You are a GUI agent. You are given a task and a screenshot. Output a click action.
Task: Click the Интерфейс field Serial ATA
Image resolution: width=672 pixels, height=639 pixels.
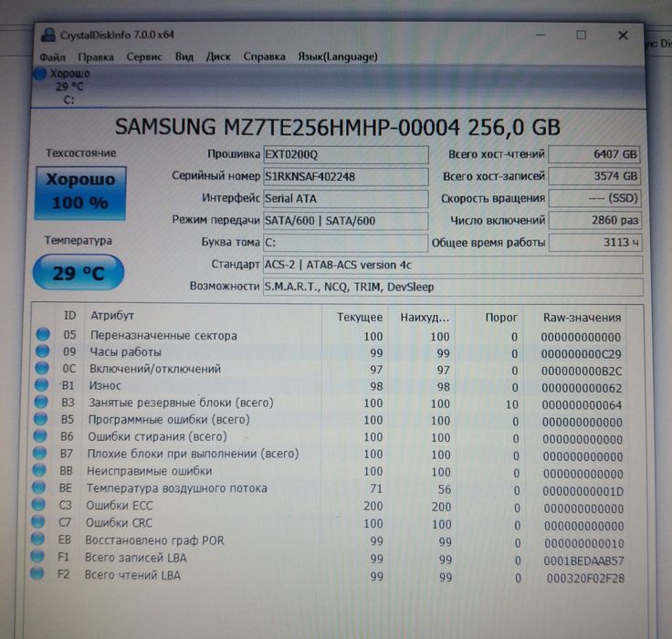click(x=346, y=199)
